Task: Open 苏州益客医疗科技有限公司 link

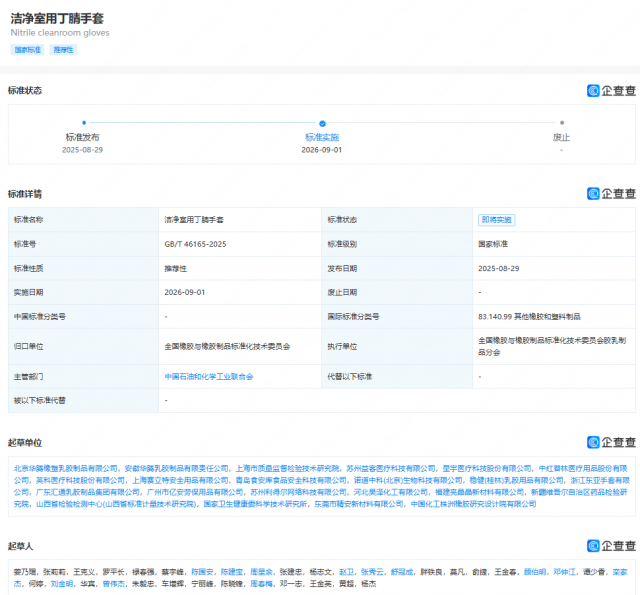Action: coord(391,468)
